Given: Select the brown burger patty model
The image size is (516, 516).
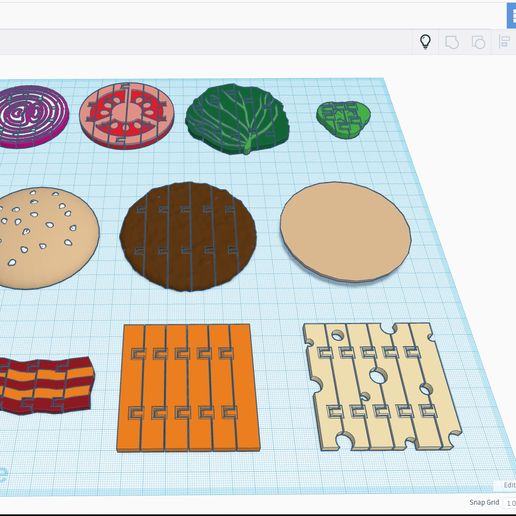Looking at the screenshot, I should [188, 237].
